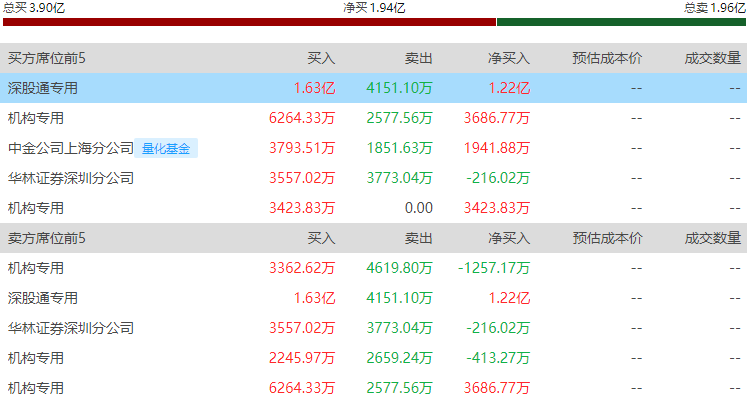Select buyer-list 机构专用 seat buying 6264.33万
747x399 pixels.
pyautogui.click(x=36, y=118)
